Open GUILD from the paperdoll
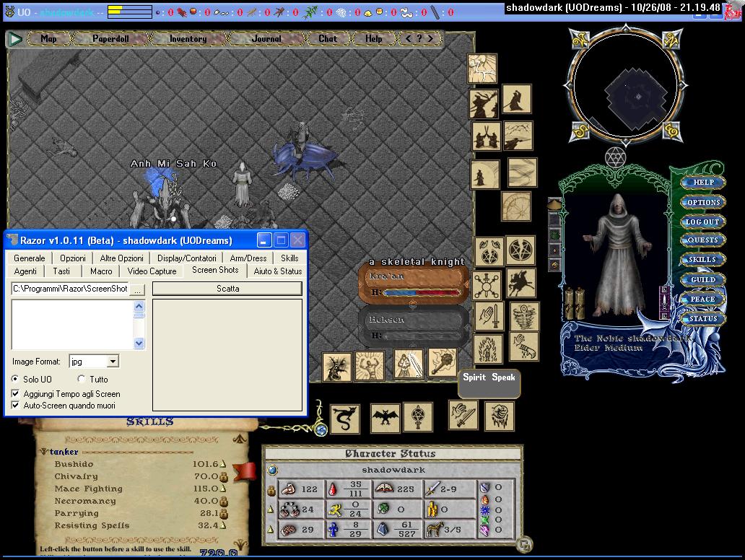This screenshot has height=560, width=745. 702,280
